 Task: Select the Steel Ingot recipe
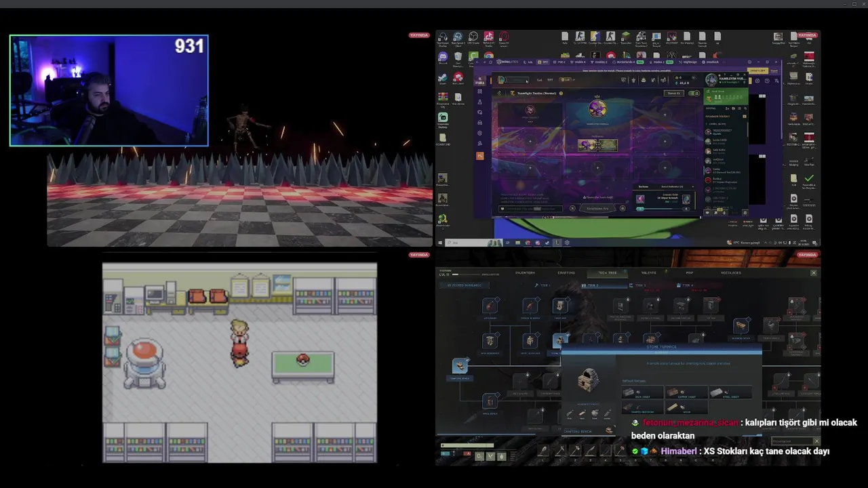coord(730,392)
